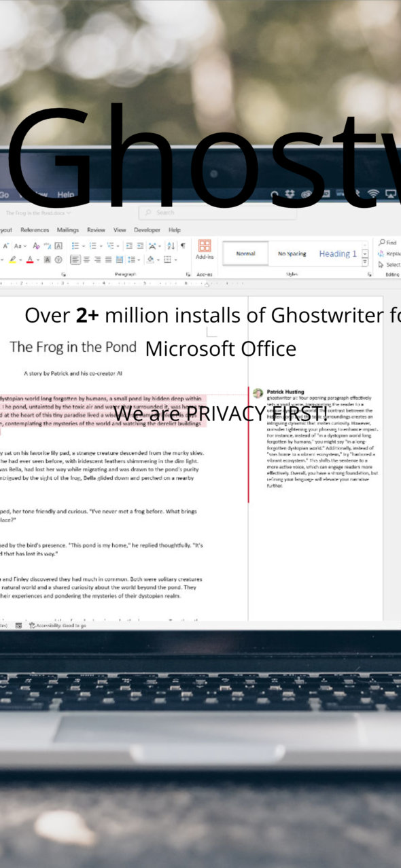Click the heading 'The Frog in the Pond'

tap(73, 347)
